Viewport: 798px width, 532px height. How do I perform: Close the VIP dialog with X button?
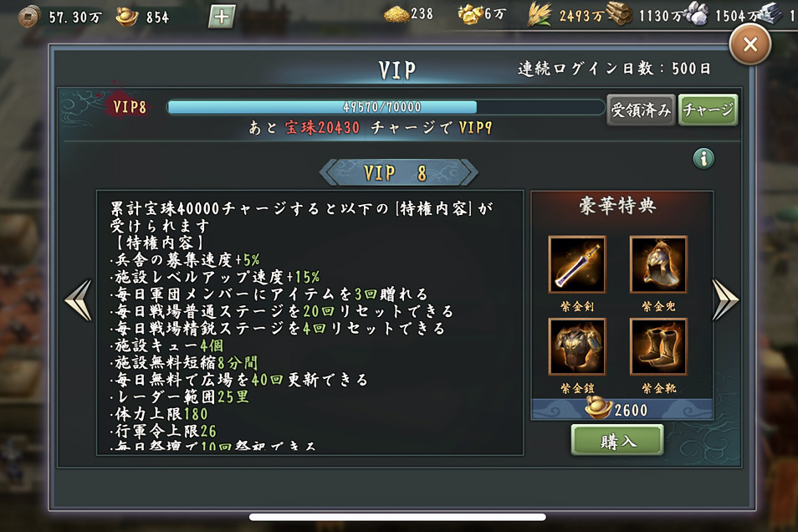coord(750,45)
